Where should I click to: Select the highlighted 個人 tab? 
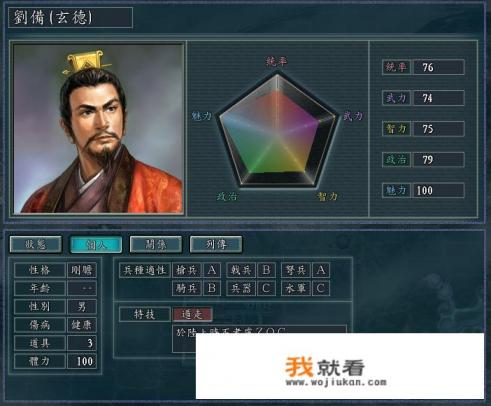[96, 244]
